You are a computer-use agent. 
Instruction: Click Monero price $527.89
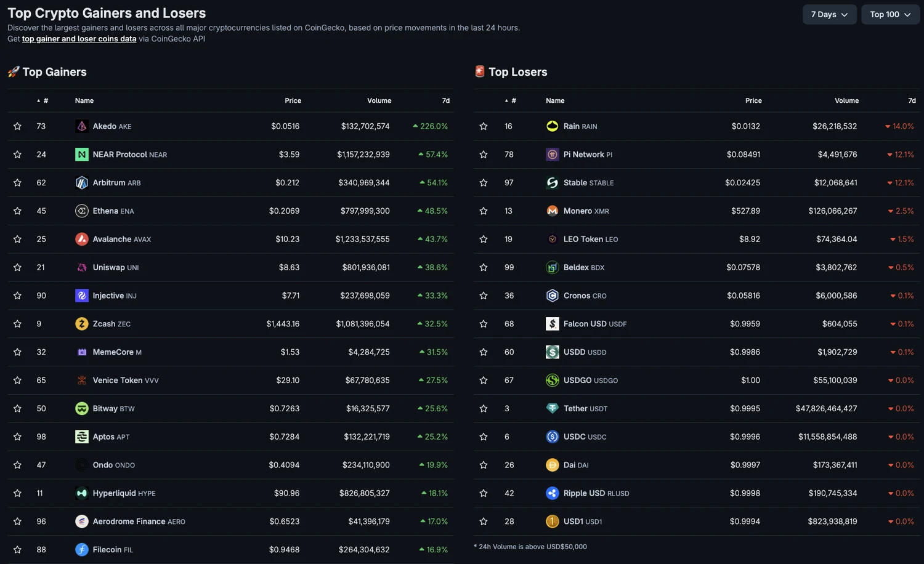pos(745,211)
